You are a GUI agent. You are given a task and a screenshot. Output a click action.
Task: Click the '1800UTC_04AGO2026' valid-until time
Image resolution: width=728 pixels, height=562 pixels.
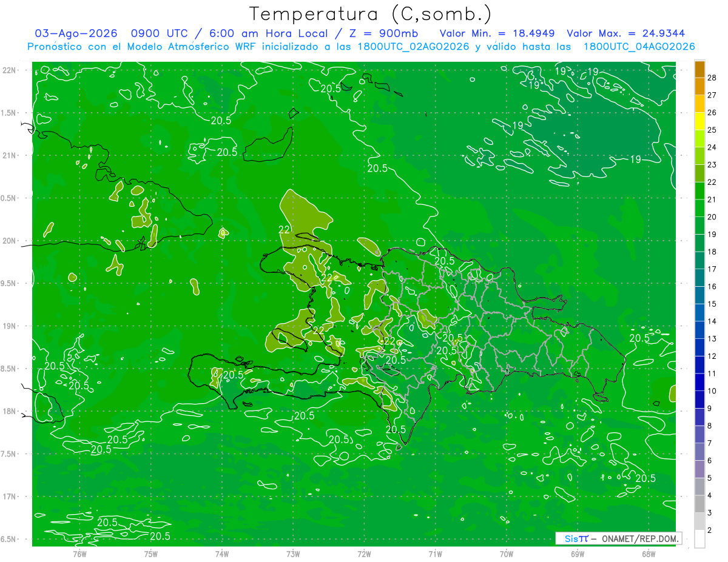(639, 47)
